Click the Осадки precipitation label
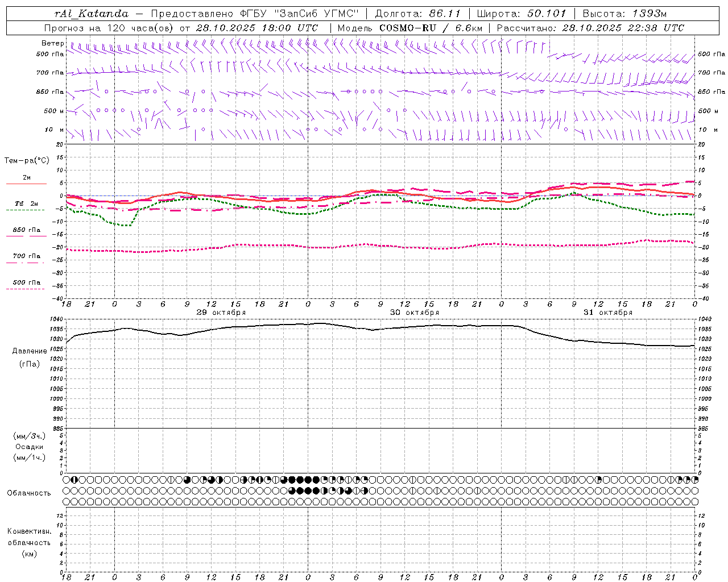The height and width of the screenshot is (582, 728). coord(30,447)
